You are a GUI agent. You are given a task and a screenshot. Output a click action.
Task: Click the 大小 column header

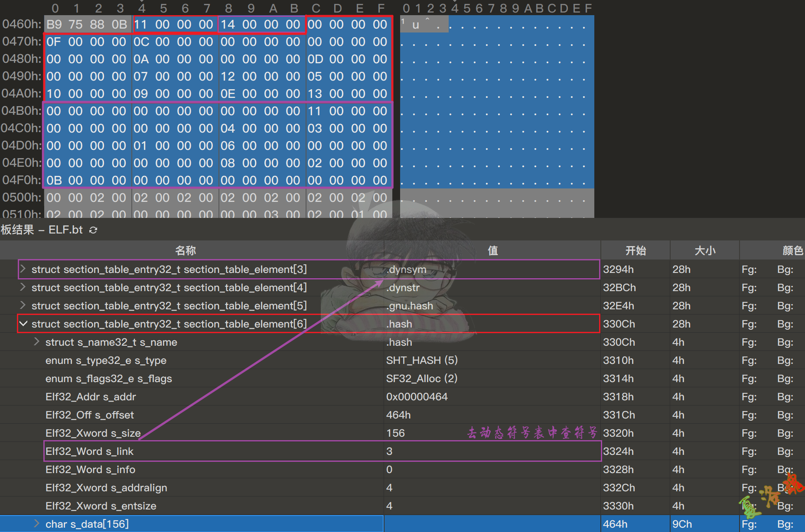click(705, 250)
